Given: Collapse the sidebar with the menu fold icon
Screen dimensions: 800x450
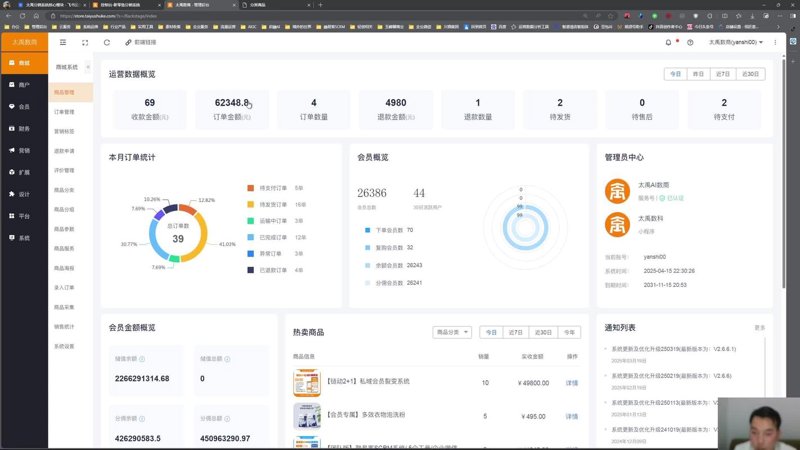Looking at the screenshot, I should (63, 42).
